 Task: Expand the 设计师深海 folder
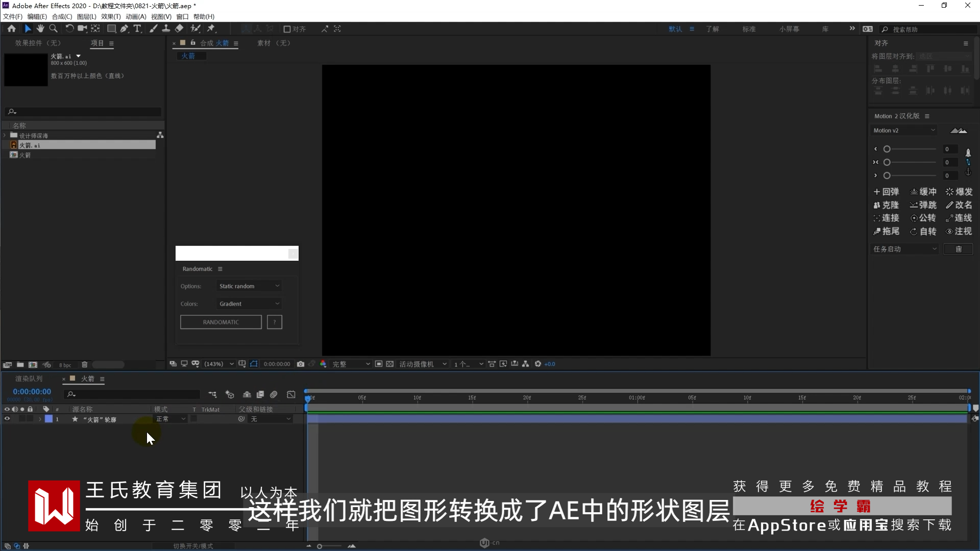(x=5, y=136)
